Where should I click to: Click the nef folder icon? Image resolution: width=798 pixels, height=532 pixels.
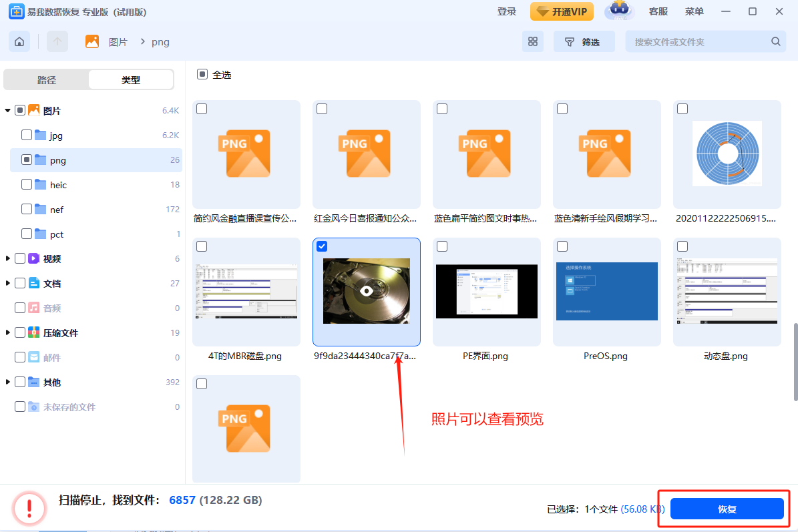[x=40, y=209]
